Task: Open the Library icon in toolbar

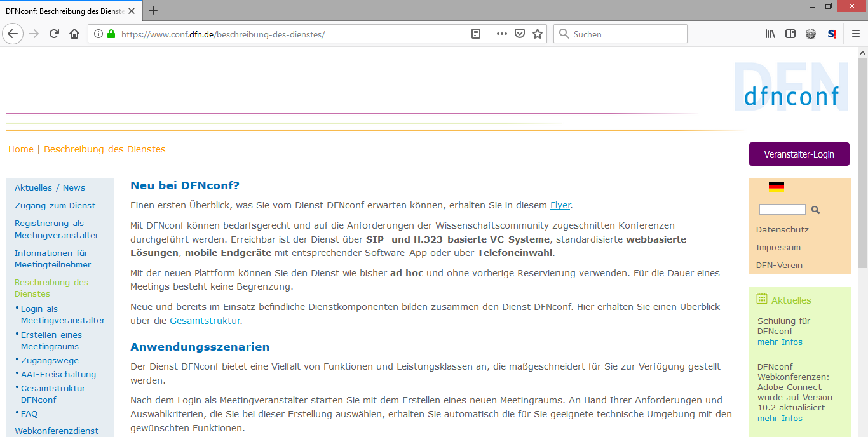Action: pos(770,34)
